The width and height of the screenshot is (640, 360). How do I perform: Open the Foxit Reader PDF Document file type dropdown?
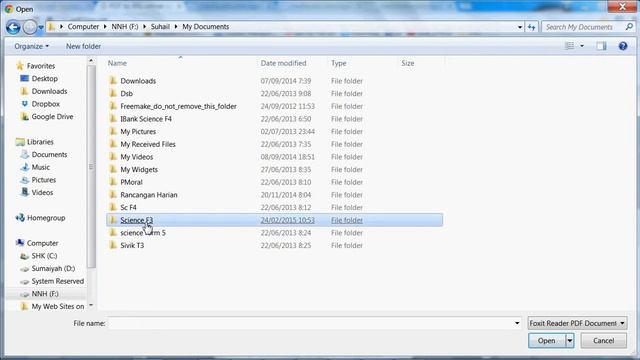[x=578, y=323]
